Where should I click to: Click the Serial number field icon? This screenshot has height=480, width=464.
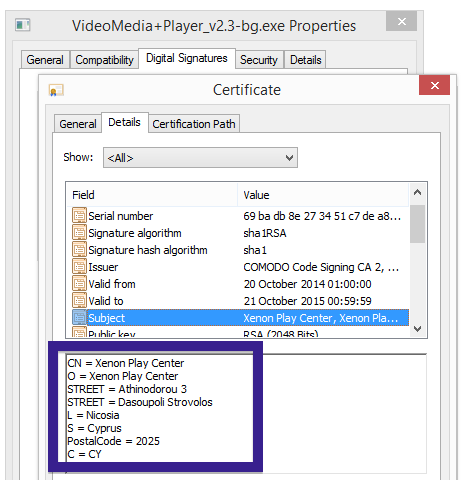79,216
